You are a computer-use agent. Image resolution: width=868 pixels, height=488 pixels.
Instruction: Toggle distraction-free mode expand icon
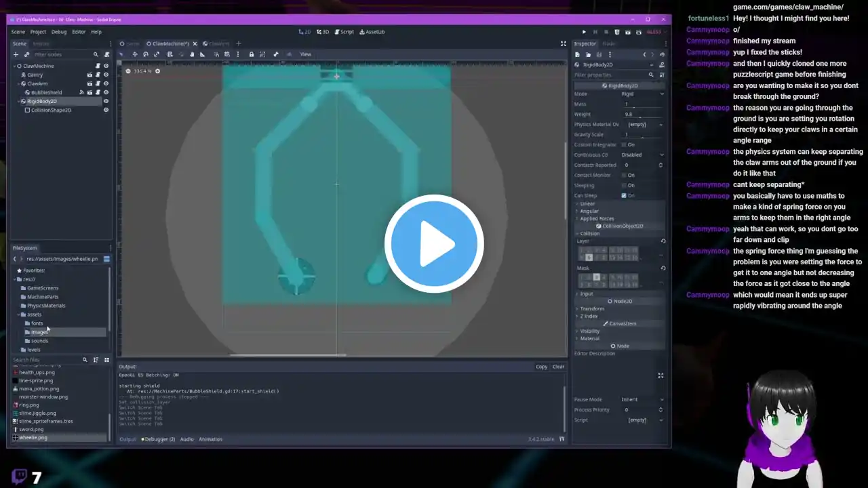[563, 44]
